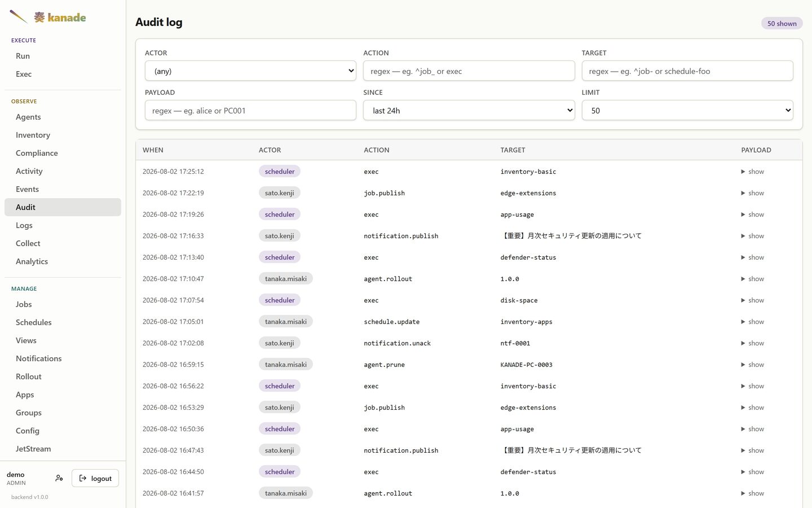
Task: Expand payload of the notification.unack row
Action: coord(753,343)
